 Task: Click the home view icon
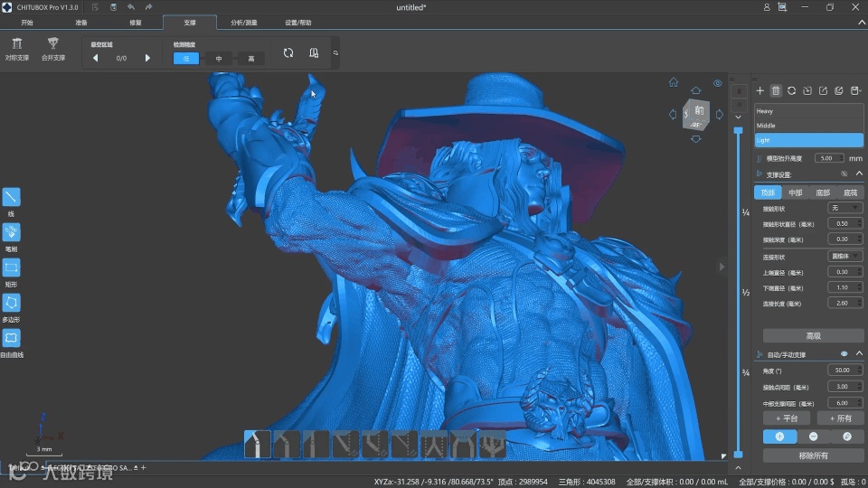pos(673,82)
